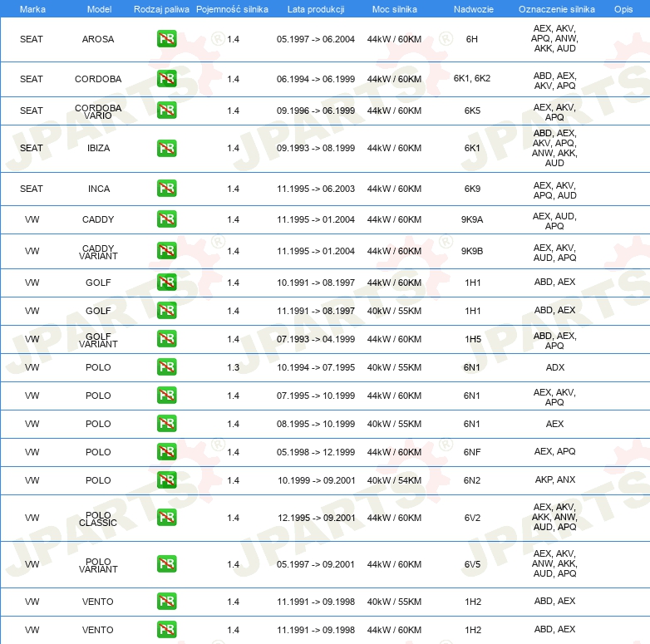Click the fuel icon for SEAT CORDOBA VARIO
Image resolution: width=650 pixels, height=644 pixels.
point(166,111)
